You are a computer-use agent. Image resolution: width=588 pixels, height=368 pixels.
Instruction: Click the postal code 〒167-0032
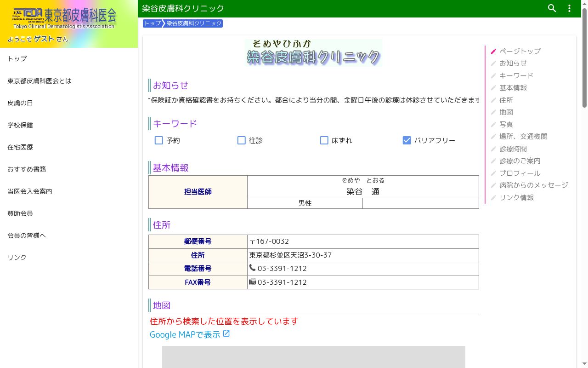pos(269,241)
